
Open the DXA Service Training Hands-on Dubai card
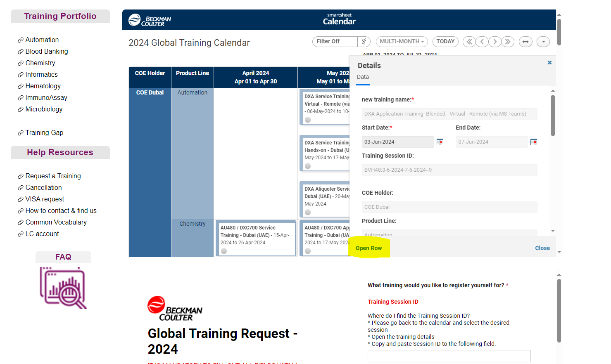325,153
